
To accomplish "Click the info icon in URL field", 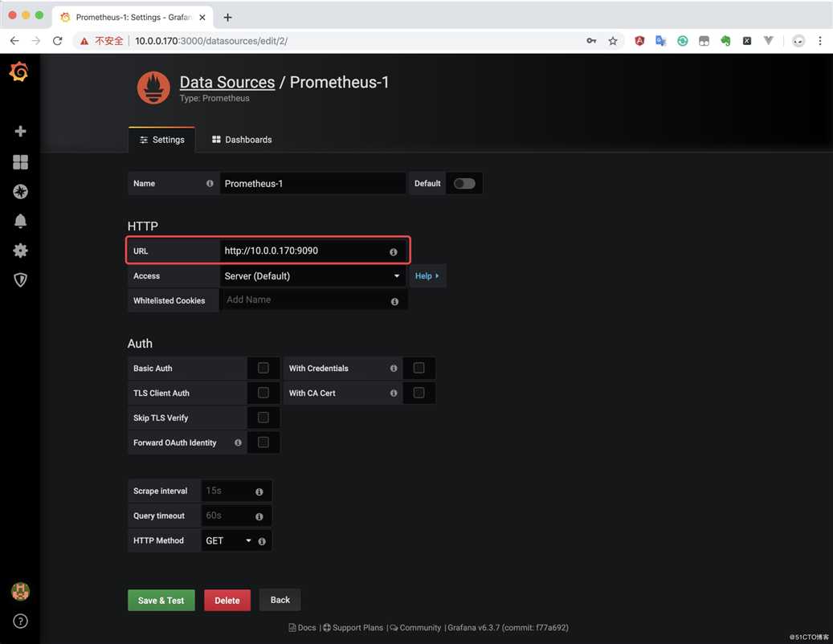I will point(393,251).
